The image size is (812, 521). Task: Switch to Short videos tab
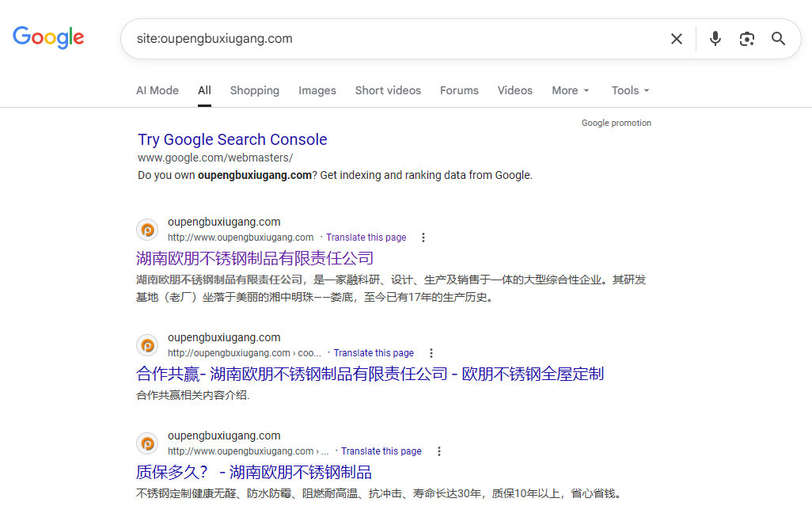tap(388, 90)
